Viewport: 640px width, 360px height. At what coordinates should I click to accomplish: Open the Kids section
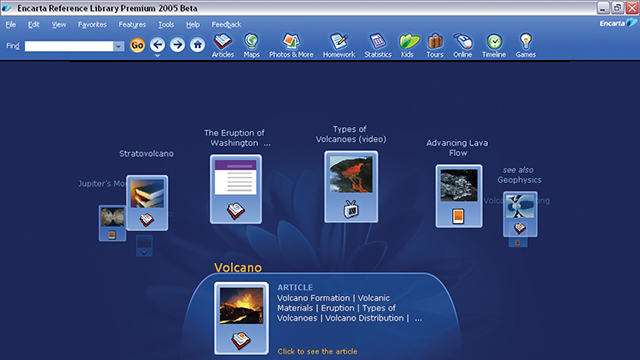[x=408, y=45]
